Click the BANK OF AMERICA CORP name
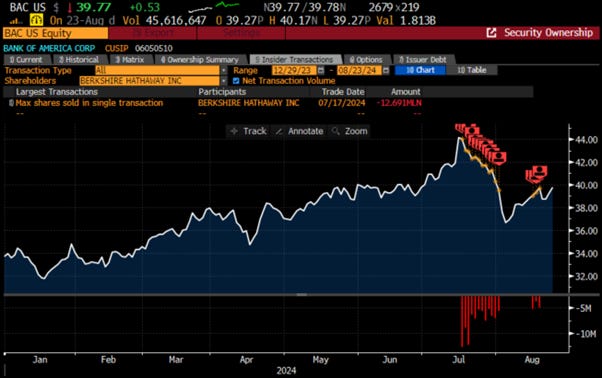 49,48
